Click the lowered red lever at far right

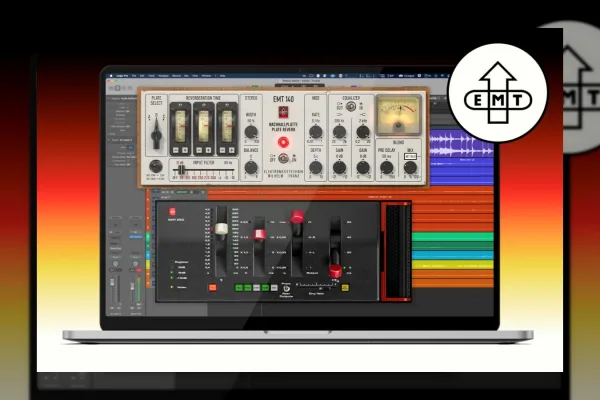click(x=335, y=271)
